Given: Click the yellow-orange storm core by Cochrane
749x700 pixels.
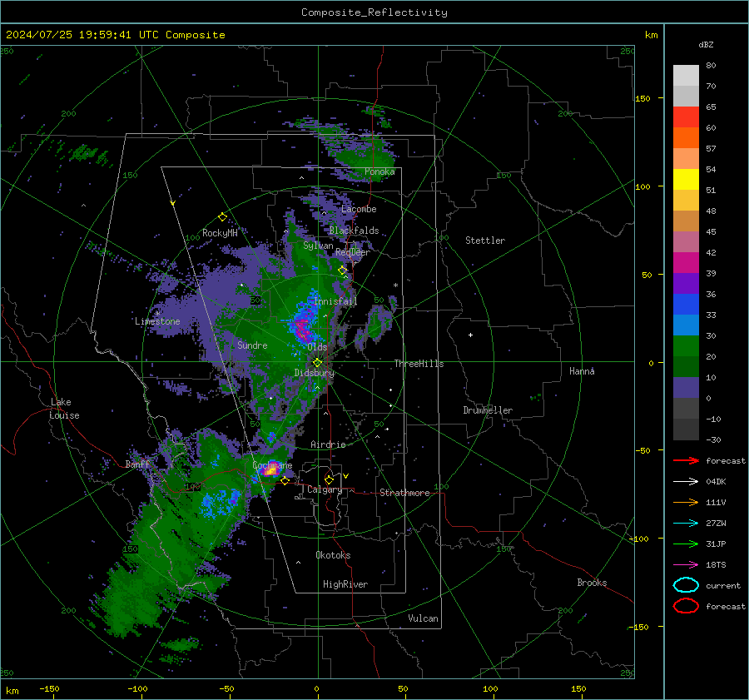Looking at the screenshot, I should [270, 471].
